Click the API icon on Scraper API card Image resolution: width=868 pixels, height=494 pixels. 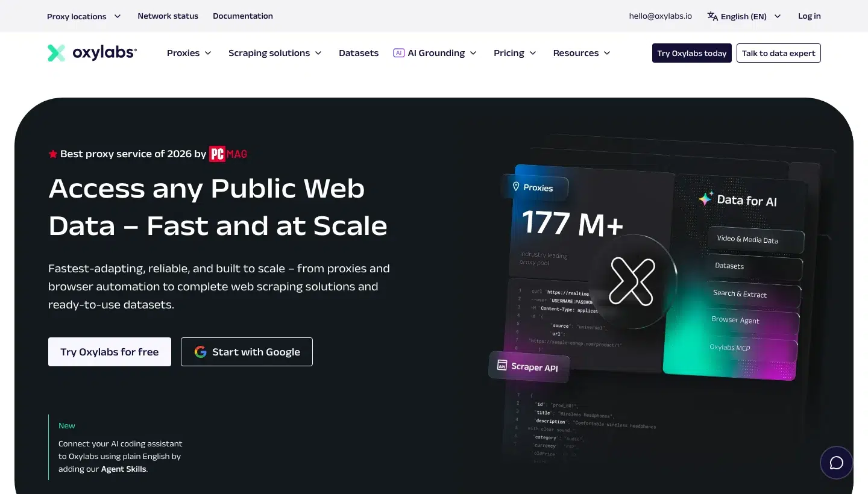point(502,365)
